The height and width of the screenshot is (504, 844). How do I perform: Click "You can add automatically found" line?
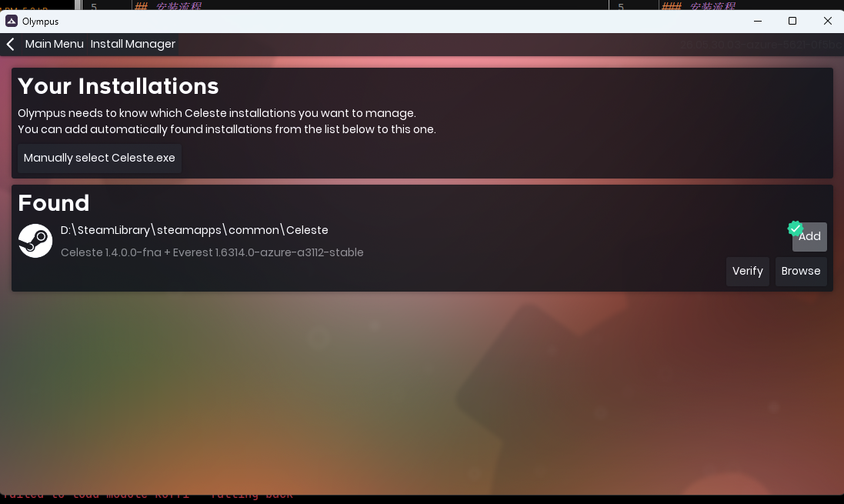pyautogui.click(x=227, y=129)
